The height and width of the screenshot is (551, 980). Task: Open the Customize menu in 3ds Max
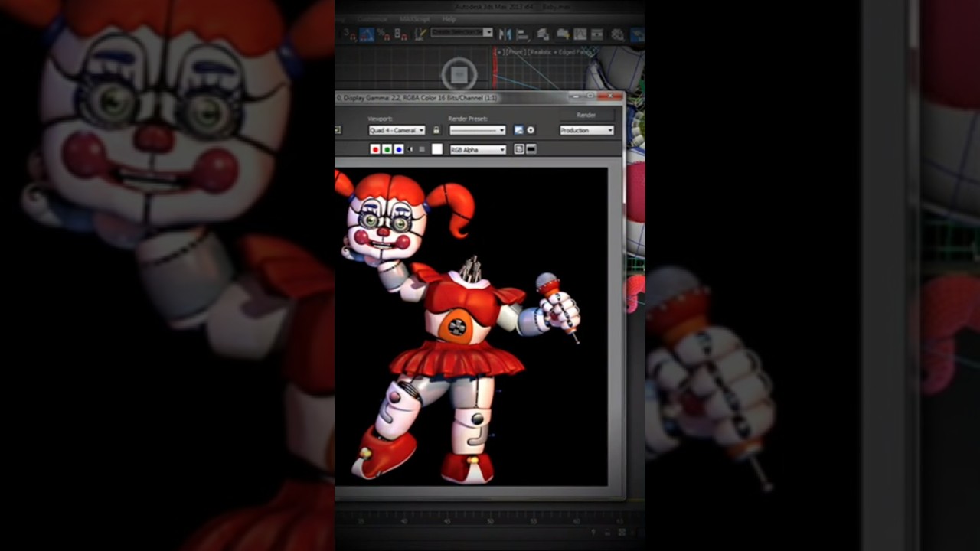(x=373, y=19)
